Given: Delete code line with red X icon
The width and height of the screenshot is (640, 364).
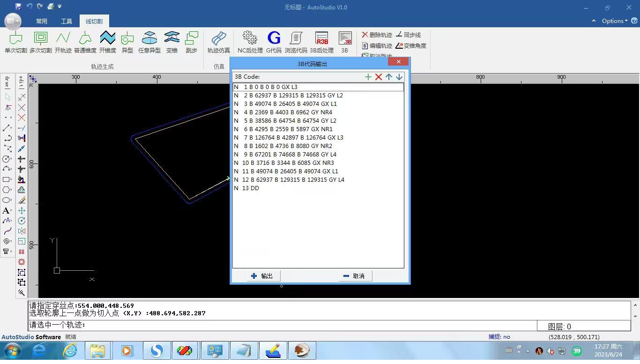Looking at the screenshot, I should [x=379, y=77].
